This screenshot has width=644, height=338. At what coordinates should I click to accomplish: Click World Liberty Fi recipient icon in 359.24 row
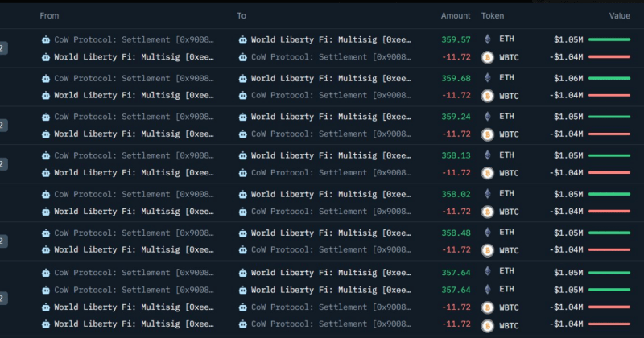[x=243, y=117]
